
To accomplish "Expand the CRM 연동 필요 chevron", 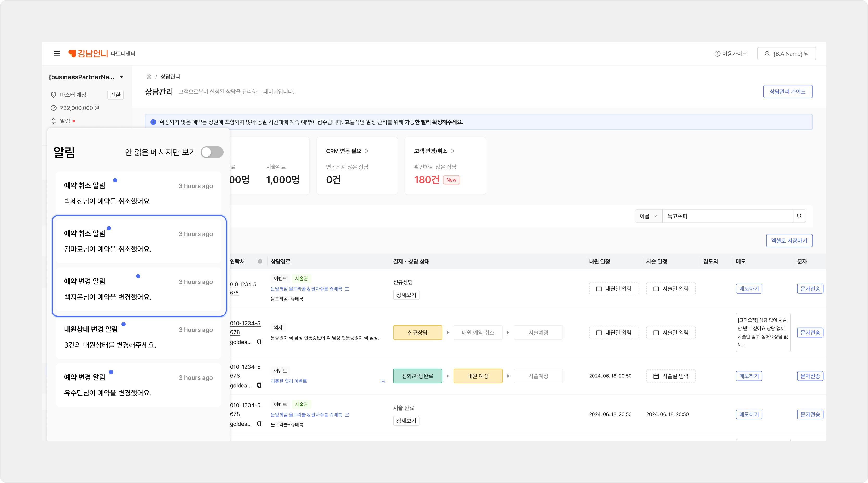I will (367, 151).
